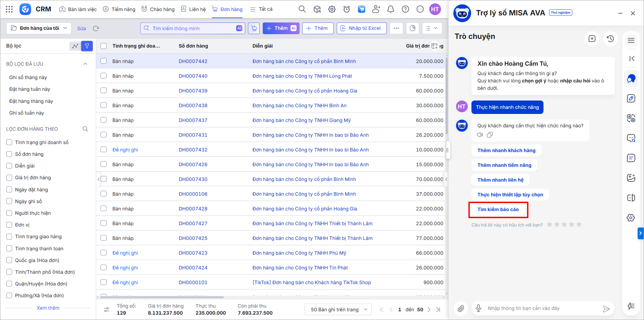The width and height of the screenshot is (644, 320).
Task: Check the Ngày đặt hàng filter checkbox
Action: coord(9,190)
